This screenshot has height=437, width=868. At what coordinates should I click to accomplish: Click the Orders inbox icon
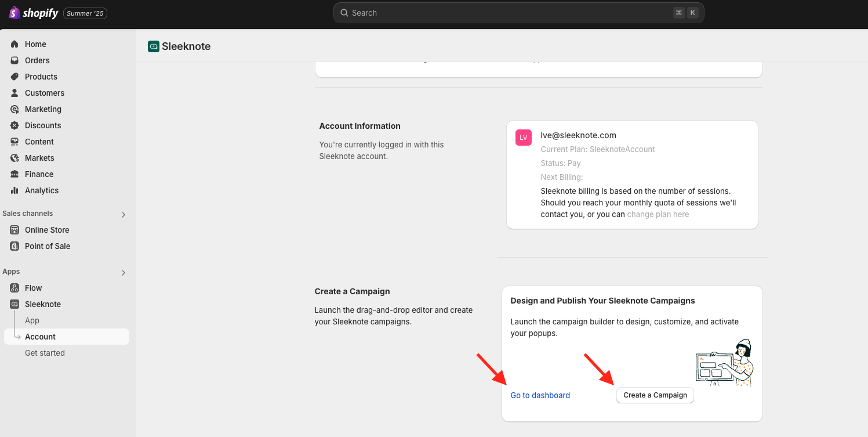[x=14, y=60]
